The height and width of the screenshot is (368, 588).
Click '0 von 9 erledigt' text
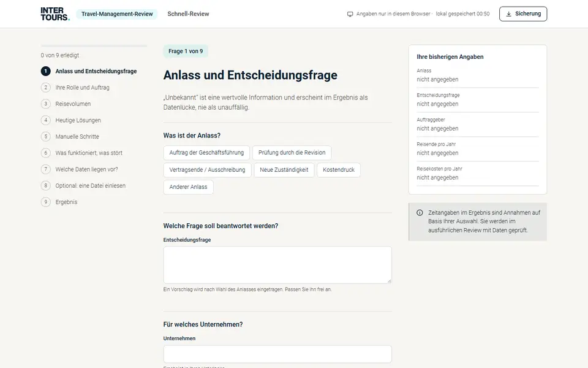pos(60,55)
